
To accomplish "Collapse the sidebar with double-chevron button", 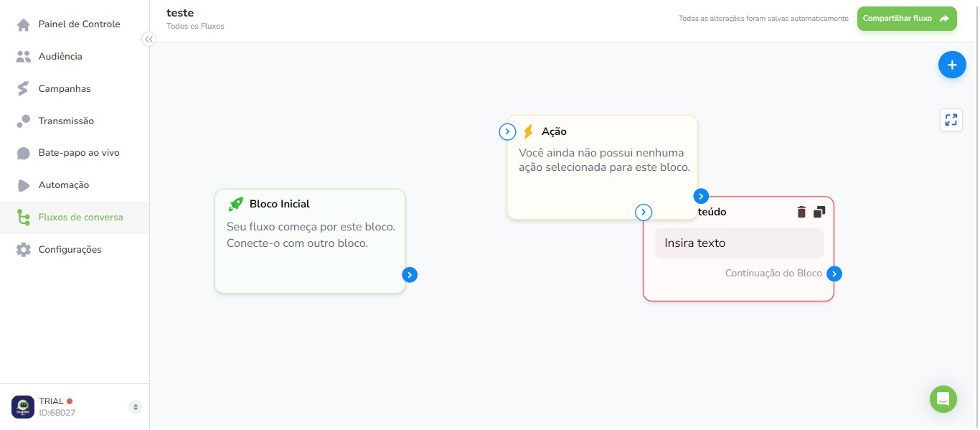I will click(x=149, y=39).
